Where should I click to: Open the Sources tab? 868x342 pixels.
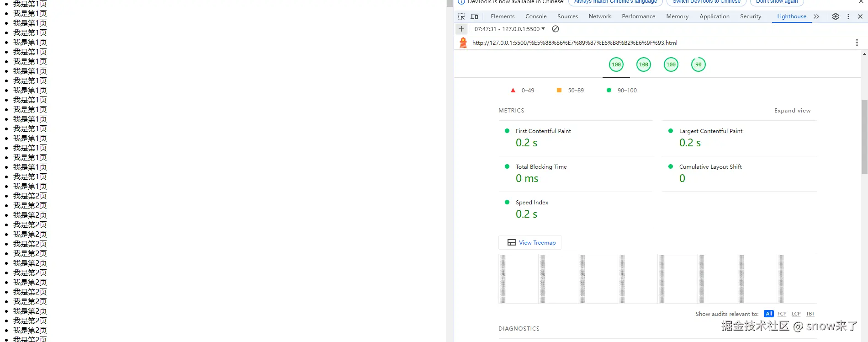[567, 16]
